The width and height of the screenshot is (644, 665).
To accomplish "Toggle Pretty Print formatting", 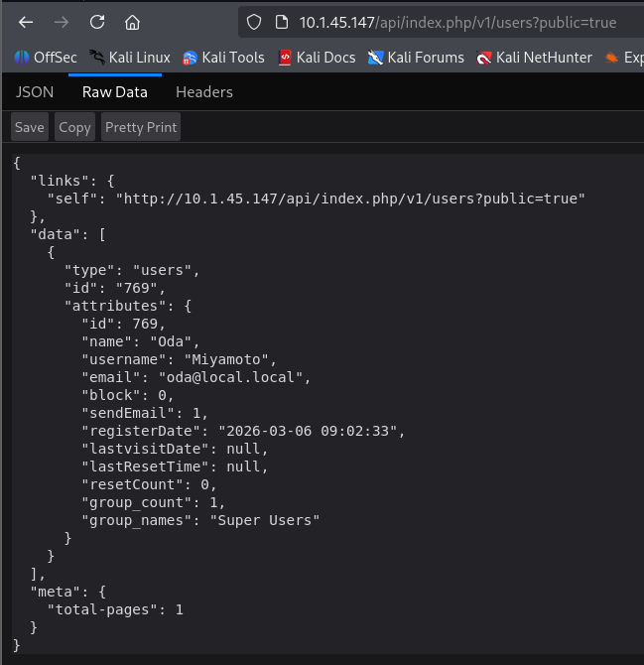I will tap(141, 127).
